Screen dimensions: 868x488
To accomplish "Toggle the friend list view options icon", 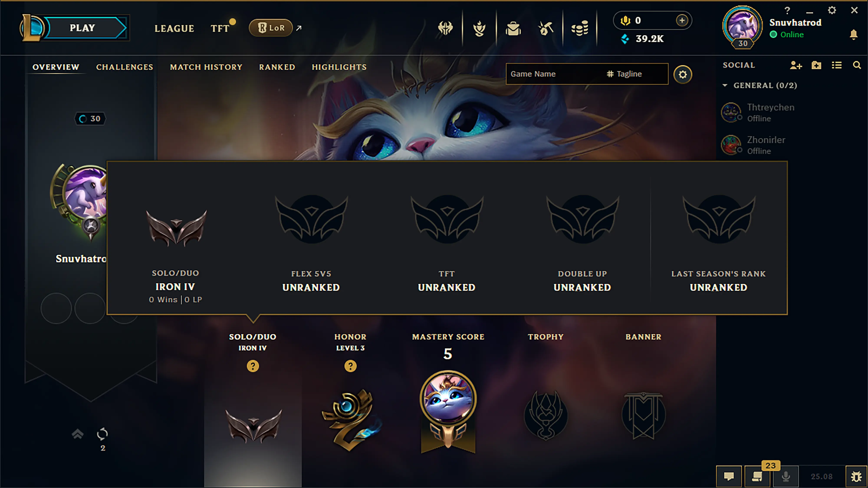I will point(836,65).
